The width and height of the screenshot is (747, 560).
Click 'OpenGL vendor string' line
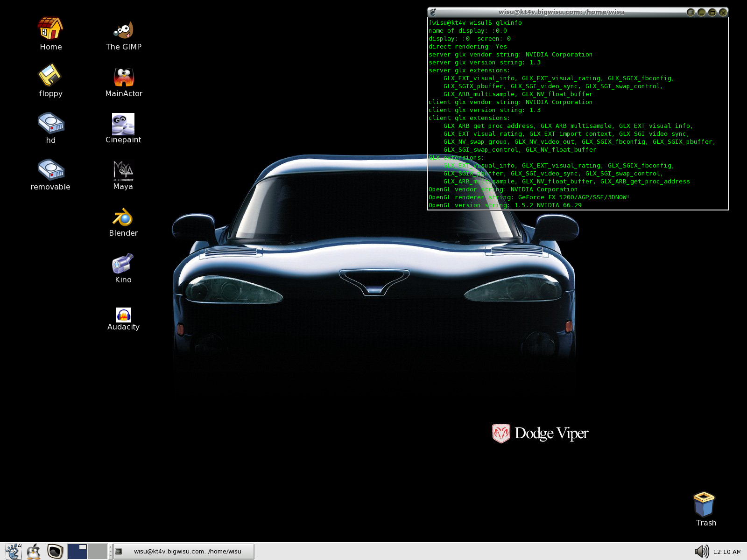point(503,189)
